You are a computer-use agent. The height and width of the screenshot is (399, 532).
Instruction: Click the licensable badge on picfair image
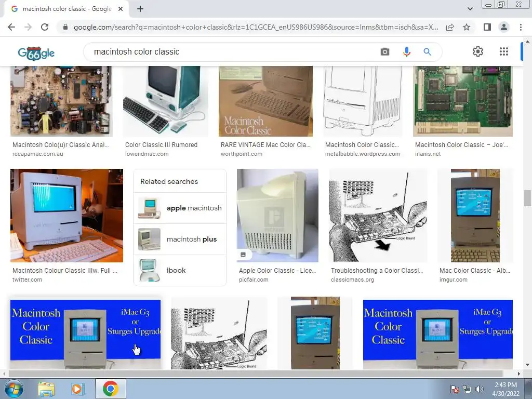coord(243,255)
